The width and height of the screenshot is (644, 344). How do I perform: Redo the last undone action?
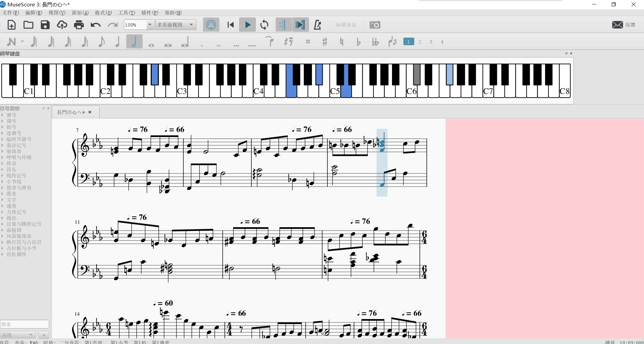click(x=112, y=25)
